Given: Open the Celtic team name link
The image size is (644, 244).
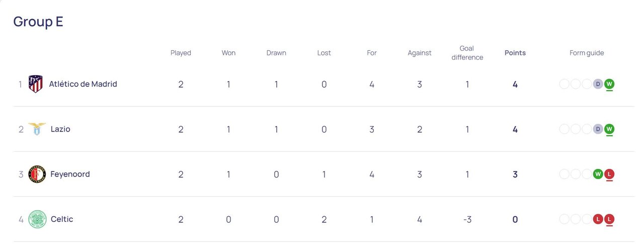Looking at the screenshot, I should click(62, 219).
